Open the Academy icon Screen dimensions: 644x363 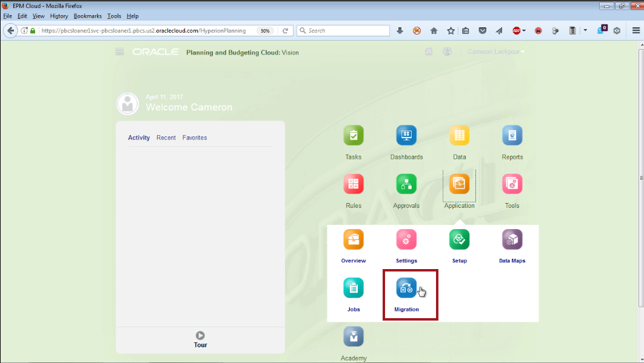click(x=353, y=337)
